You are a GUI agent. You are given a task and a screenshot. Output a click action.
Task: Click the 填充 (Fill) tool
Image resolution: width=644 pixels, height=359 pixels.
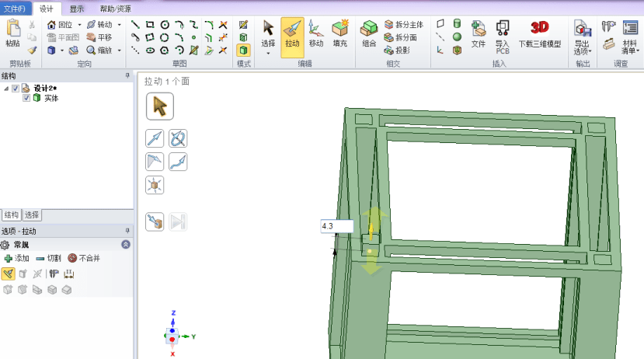(339, 33)
